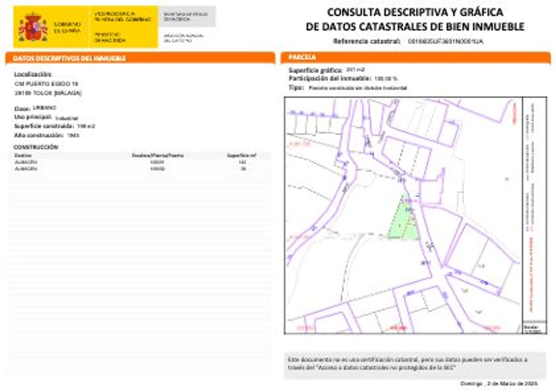Click the red north arrow on the map
Viewport: 556px width, 392px height.
pos(514,113)
